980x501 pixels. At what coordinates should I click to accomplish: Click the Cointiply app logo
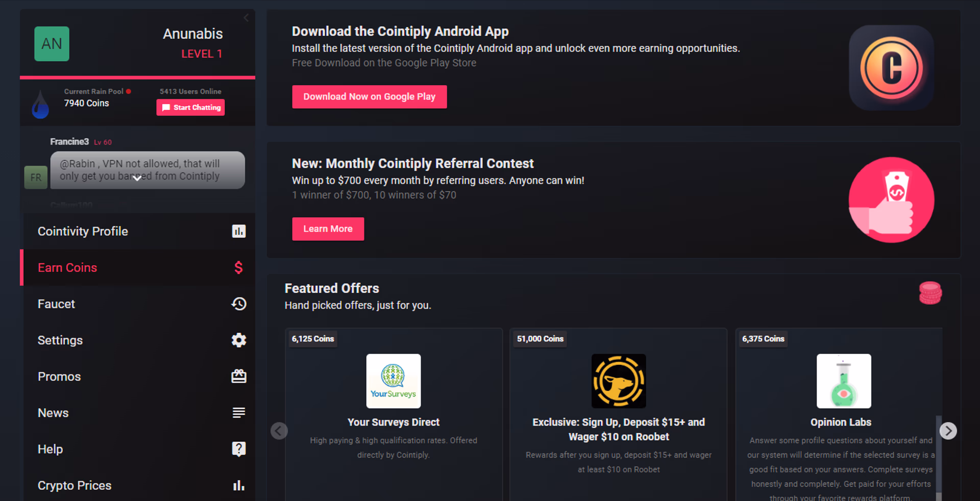pyautogui.click(x=891, y=68)
